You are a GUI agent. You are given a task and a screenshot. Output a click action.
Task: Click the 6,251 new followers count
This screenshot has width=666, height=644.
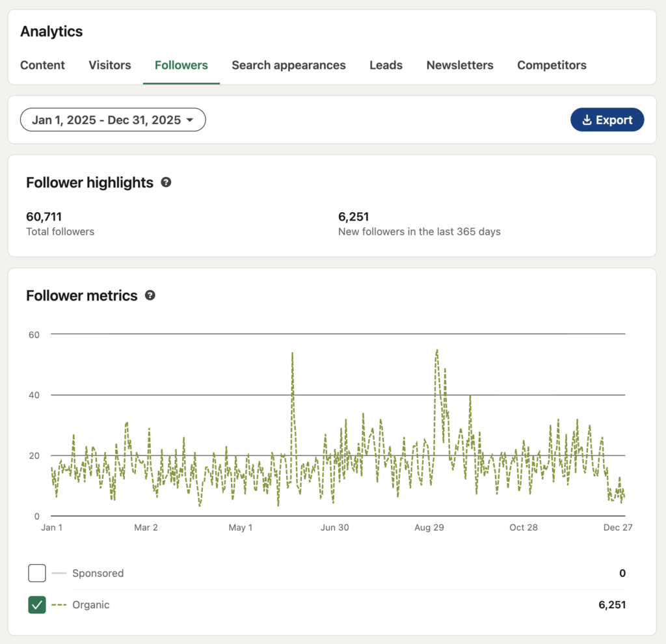pyautogui.click(x=354, y=217)
